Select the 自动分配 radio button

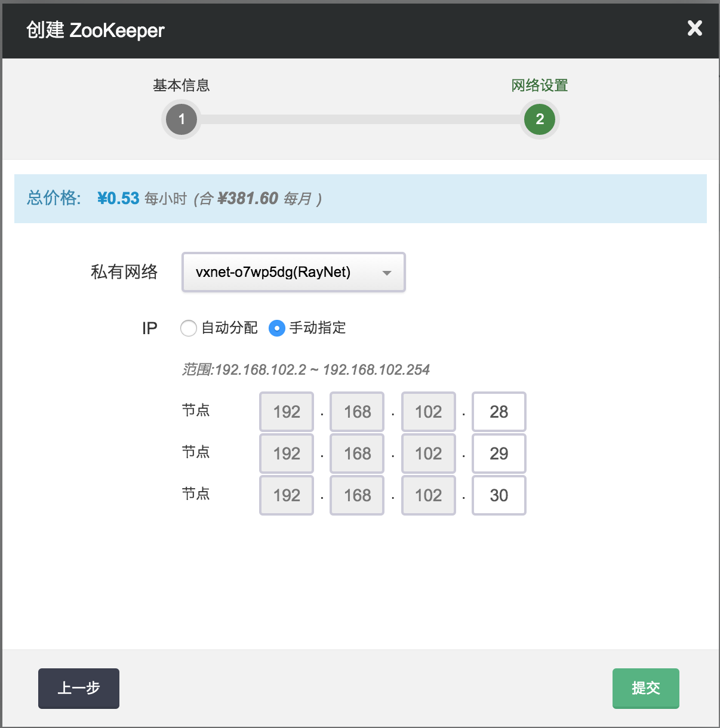click(x=189, y=328)
